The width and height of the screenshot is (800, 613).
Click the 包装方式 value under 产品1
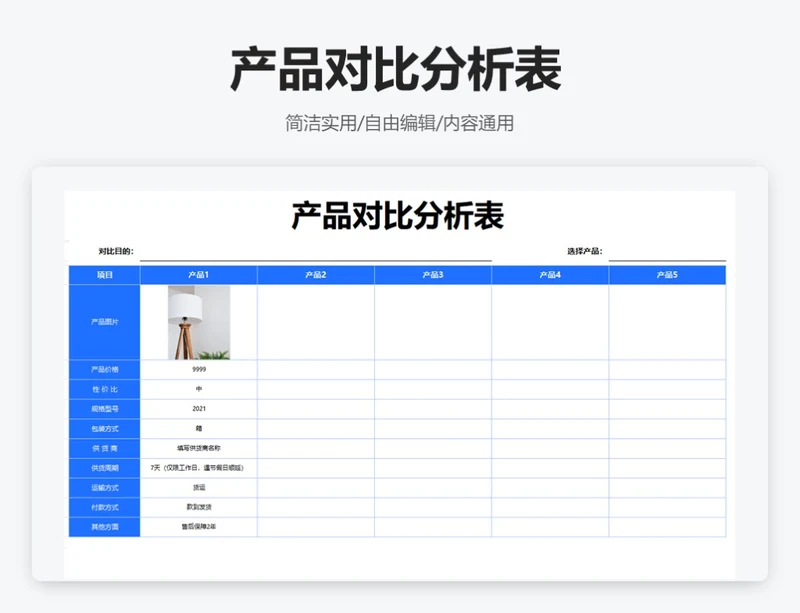[199, 429]
